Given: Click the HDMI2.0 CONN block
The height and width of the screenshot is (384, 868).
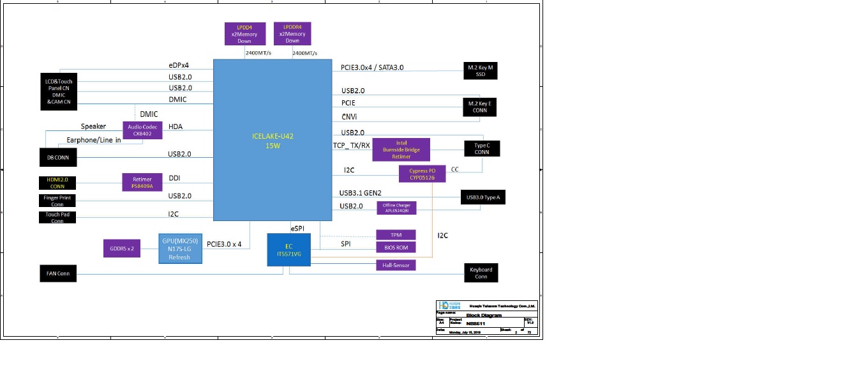Looking at the screenshot, I should 57,183.
